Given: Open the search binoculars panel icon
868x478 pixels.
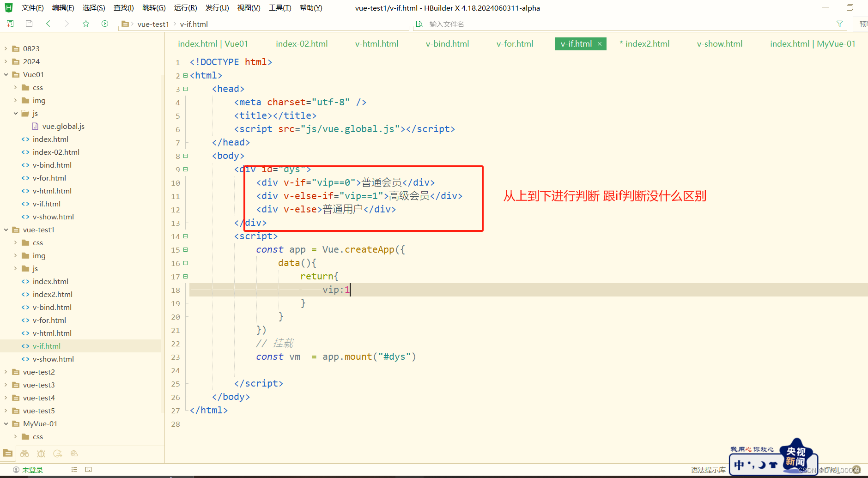Looking at the screenshot, I should 24,454.
